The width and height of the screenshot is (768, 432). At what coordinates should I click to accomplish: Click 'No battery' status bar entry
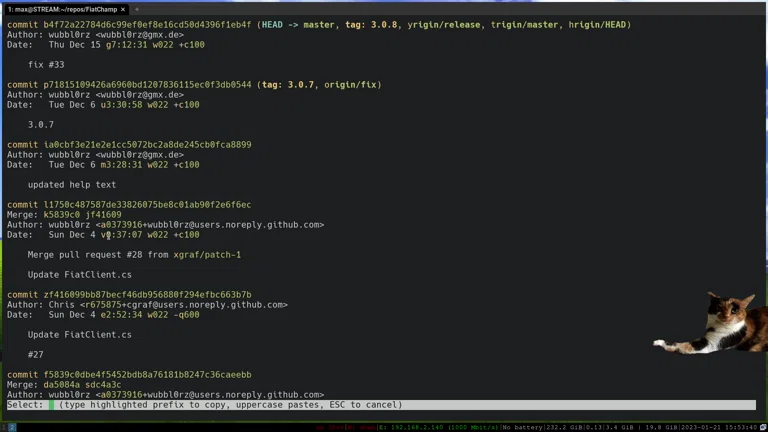coord(523,428)
